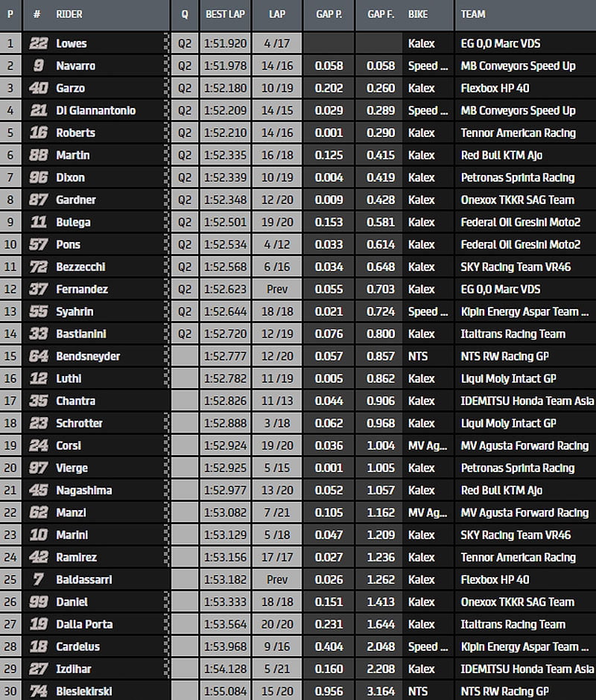Click rider number 22 badge for Lowes

(x=39, y=44)
